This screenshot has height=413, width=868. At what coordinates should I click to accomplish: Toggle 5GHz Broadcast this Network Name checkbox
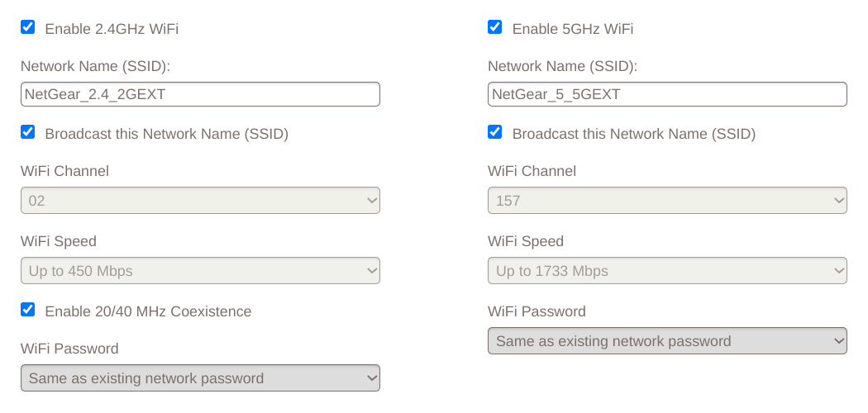coord(495,132)
